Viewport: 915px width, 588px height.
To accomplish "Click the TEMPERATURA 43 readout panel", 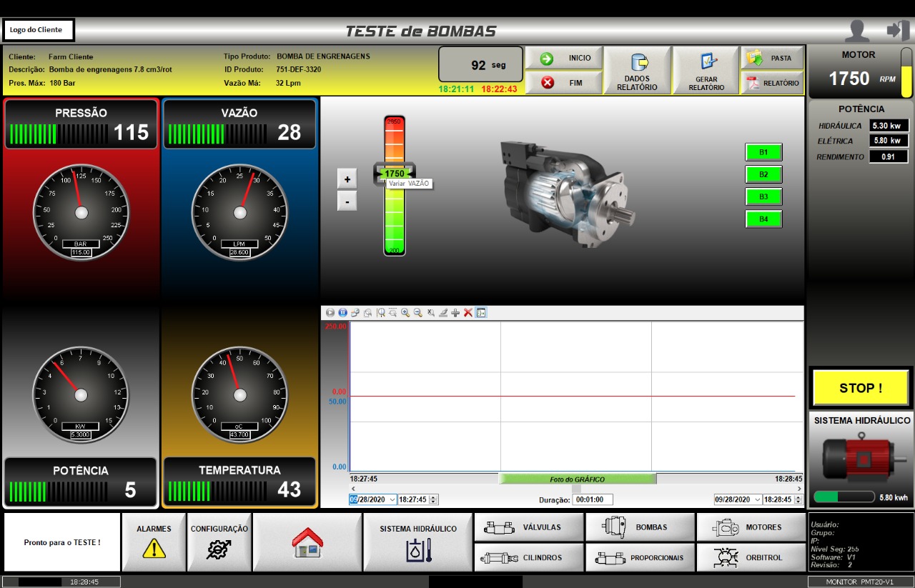I will point(239,482).
